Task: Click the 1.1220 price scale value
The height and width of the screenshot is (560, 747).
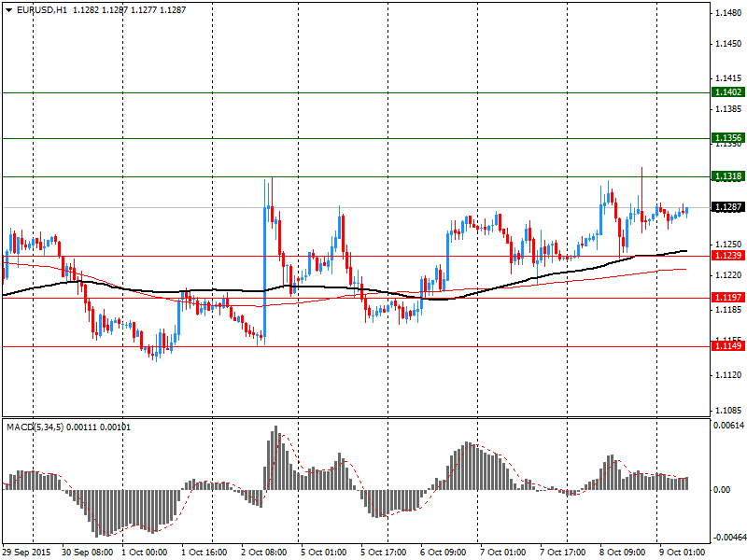Action: 728,275
